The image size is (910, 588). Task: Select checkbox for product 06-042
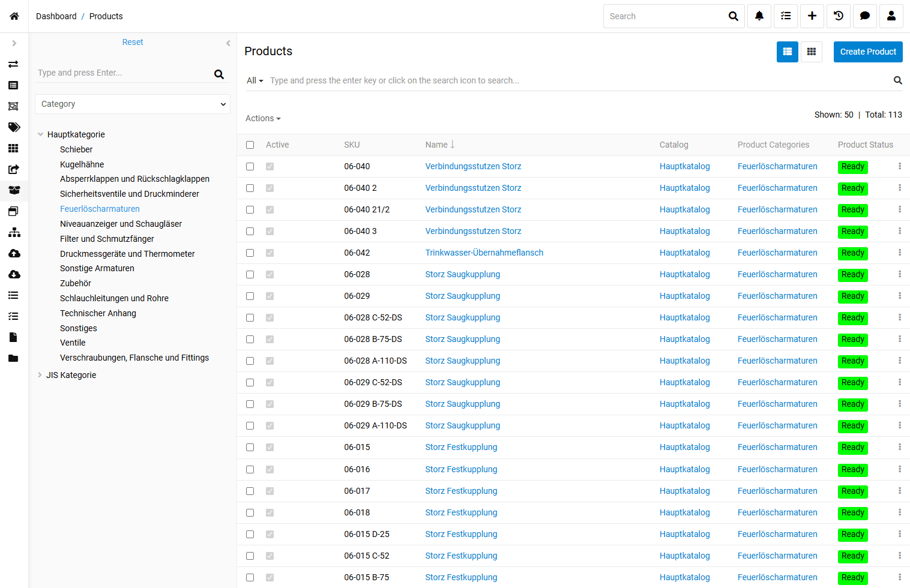(250, 253)
